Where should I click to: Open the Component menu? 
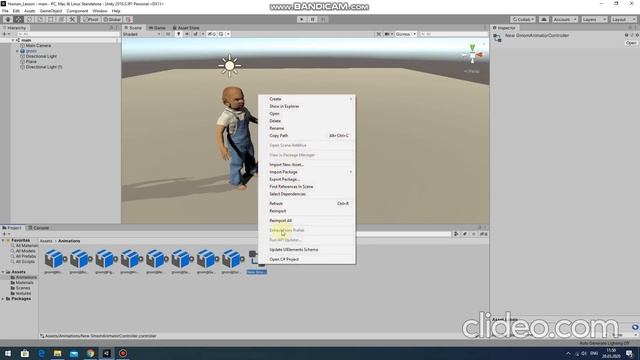[x=77, y=11]
